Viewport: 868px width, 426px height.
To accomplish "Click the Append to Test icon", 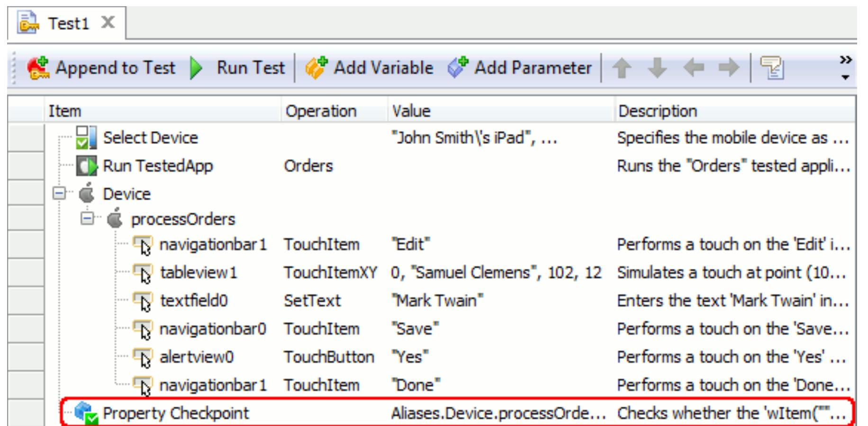I will click(x=39, y=68).
